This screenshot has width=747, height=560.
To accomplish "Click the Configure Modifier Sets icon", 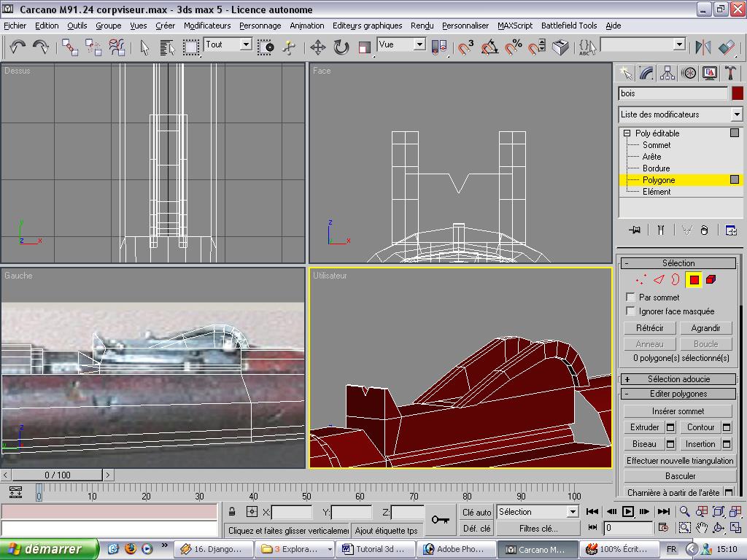I will point(731,230).
